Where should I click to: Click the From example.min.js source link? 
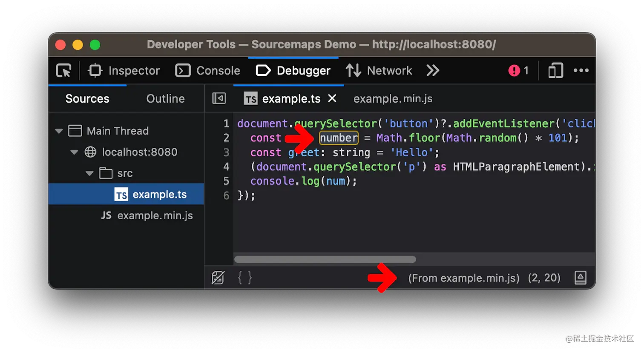[463, 278]
